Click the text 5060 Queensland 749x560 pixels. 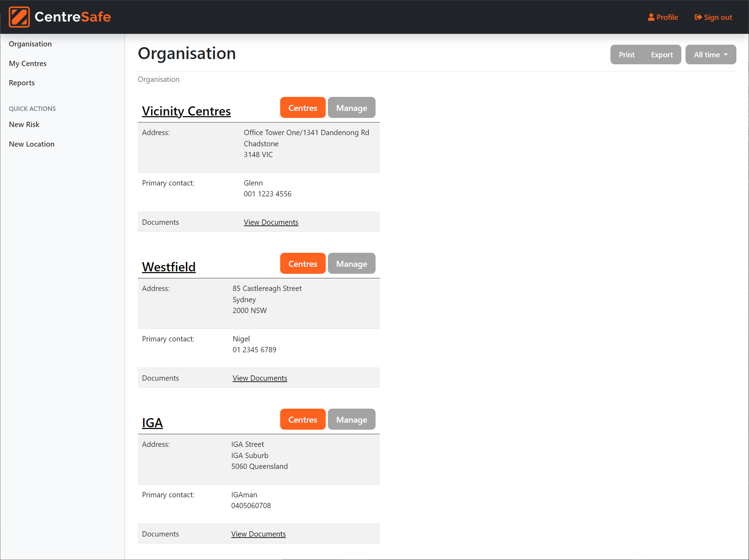click(x=259, y=466)
